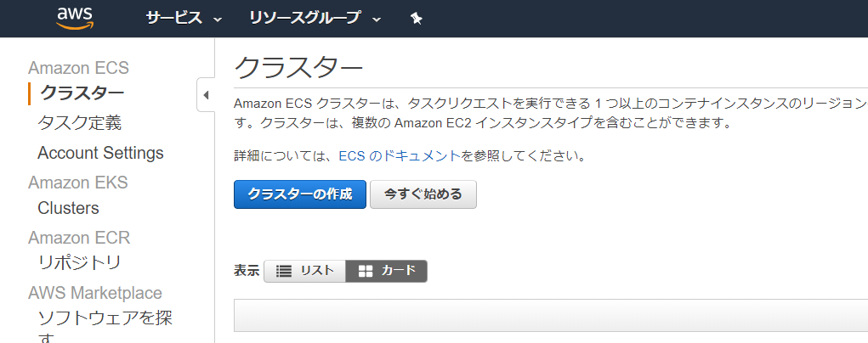The image size is (868, 343).
Task: Click the list icon in リスト view button
Action: coord(284,271)
